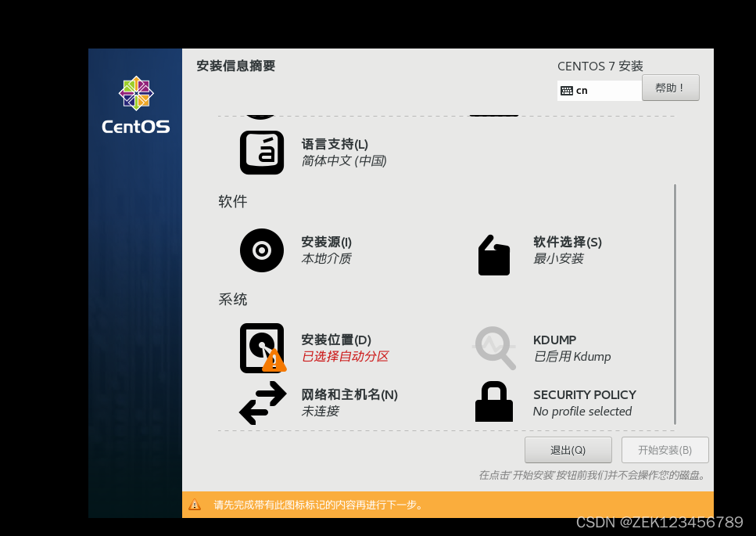Click the 未连接 network status text
This screenshot has width=756, height=536.
[x=320, y=411]
